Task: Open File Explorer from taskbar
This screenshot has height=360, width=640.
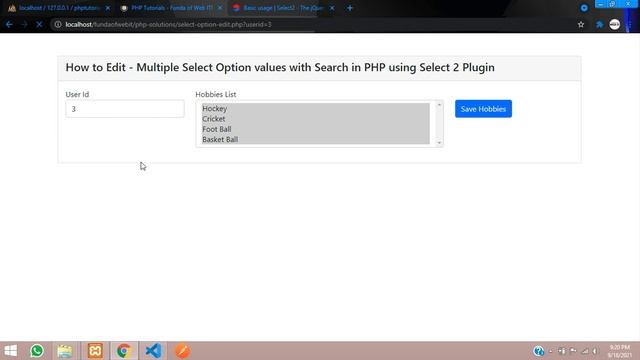Action: [x=64, y=351]
